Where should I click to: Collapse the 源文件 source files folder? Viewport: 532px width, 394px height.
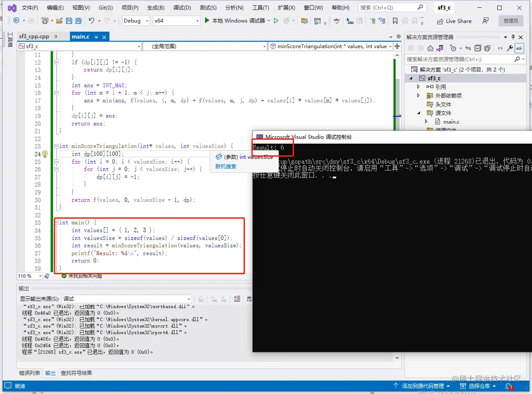(x=418, y=113)
